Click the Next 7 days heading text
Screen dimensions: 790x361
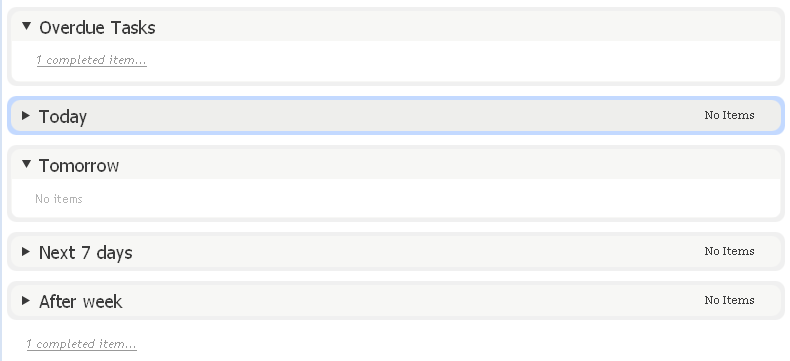[x=86, y=252]
